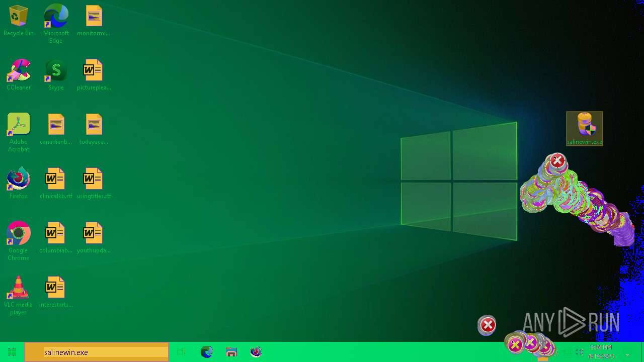Select the monitormi... image file icon
Image resolution: width=644 pixels, height=362 pixels.
click(94, 21)
